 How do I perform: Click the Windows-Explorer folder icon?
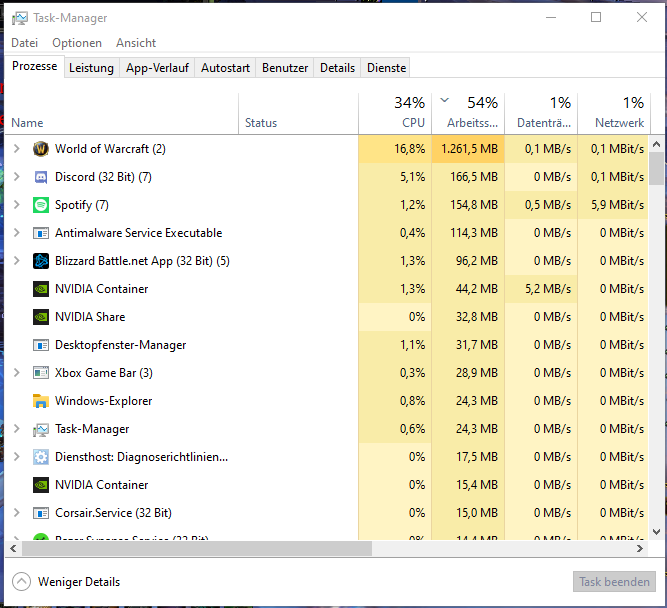coord(41,401)
